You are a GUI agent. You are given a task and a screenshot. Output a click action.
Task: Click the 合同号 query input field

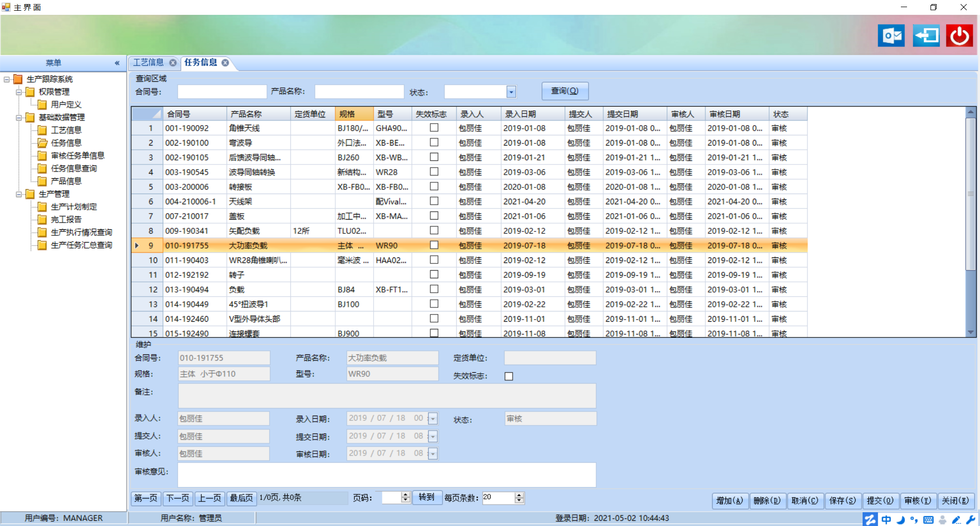click(x=222, y=91)
